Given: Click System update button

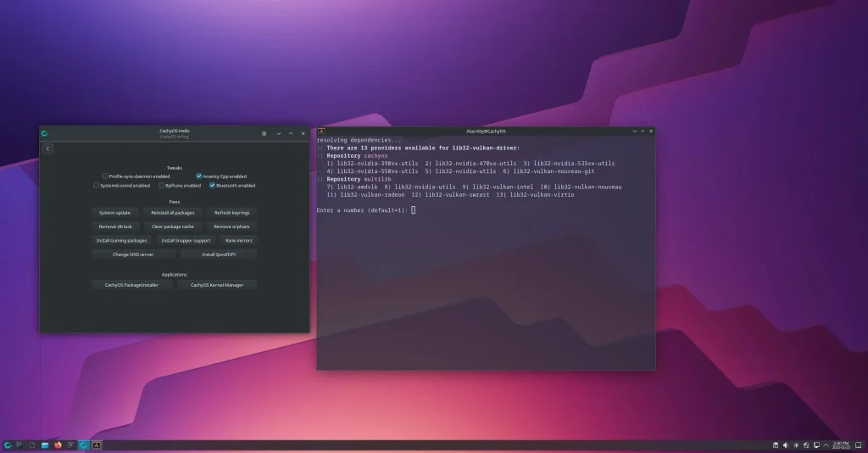Looking at the screenshot, I should point(114,213).
